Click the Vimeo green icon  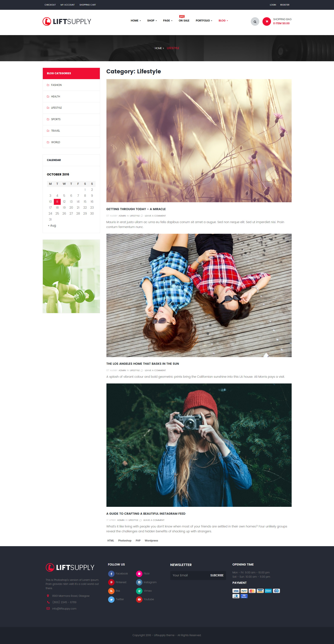tap(139, 591)
